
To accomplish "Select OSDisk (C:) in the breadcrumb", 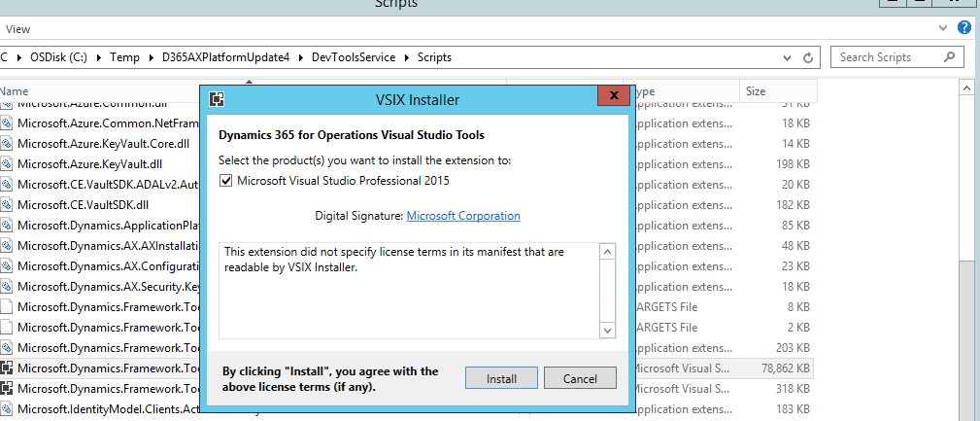I will 58,57.
